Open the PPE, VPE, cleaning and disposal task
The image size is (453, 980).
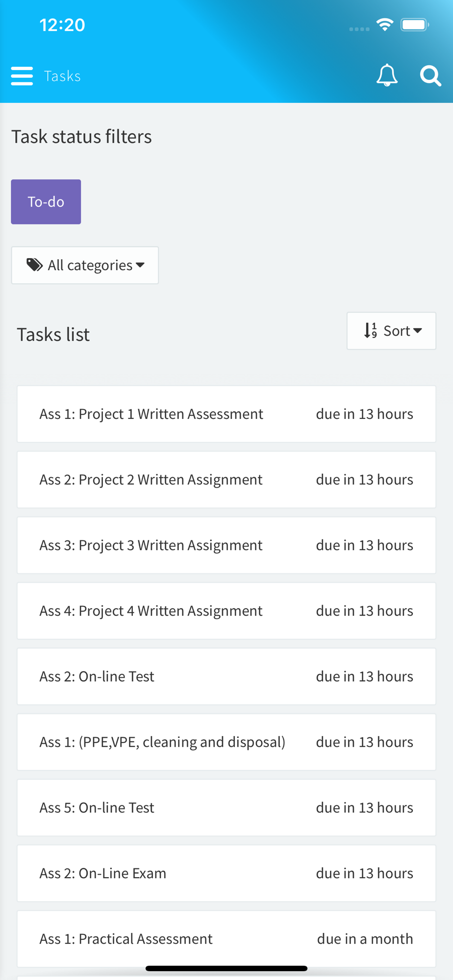(226, 742)
